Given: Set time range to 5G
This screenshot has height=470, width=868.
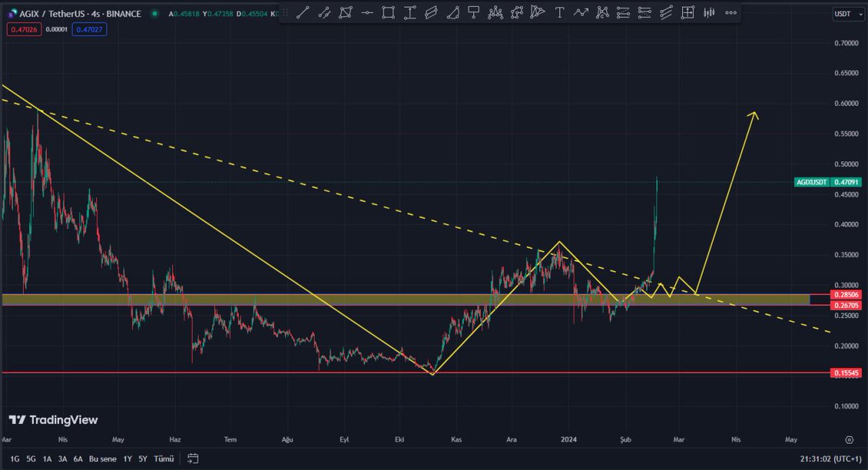Looking at the screenshot, I should pyautogui.click(x=31, y=459).
